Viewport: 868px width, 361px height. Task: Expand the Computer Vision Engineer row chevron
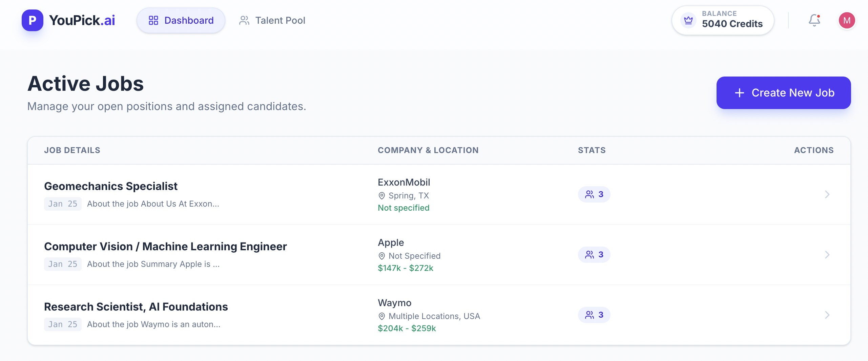pos(827,255)
